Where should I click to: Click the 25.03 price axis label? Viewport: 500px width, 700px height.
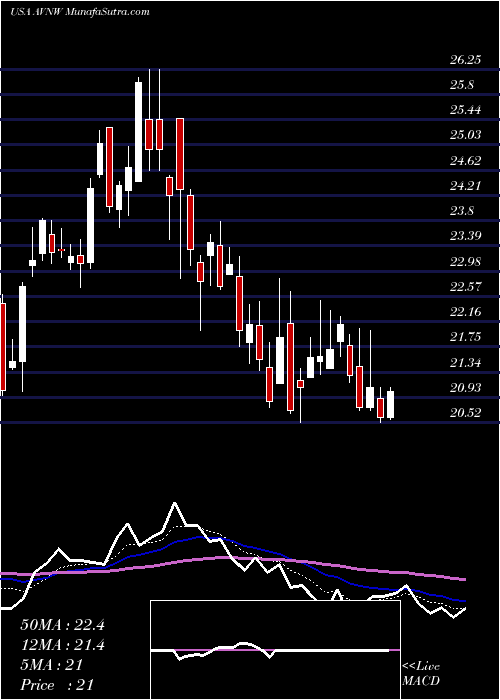465,135
